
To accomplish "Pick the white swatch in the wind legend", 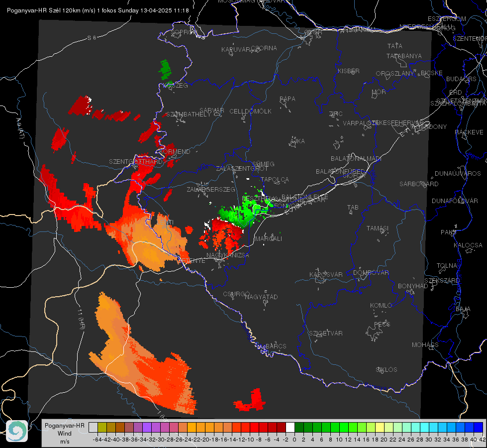I will (x=290, y=428).
